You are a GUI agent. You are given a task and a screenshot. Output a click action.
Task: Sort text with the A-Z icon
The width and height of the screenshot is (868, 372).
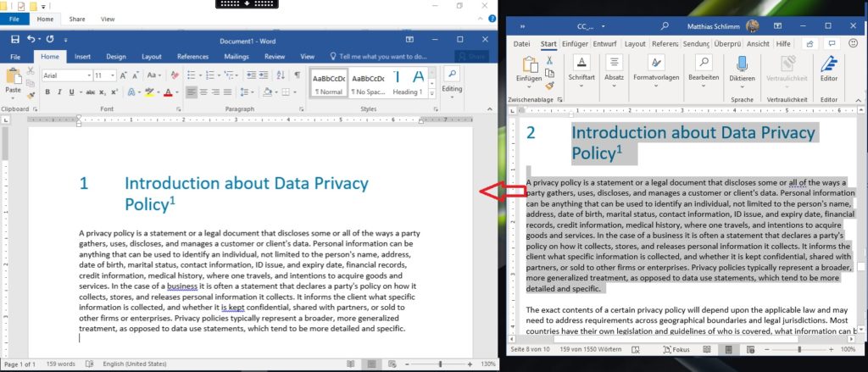(x=281, y=75)
